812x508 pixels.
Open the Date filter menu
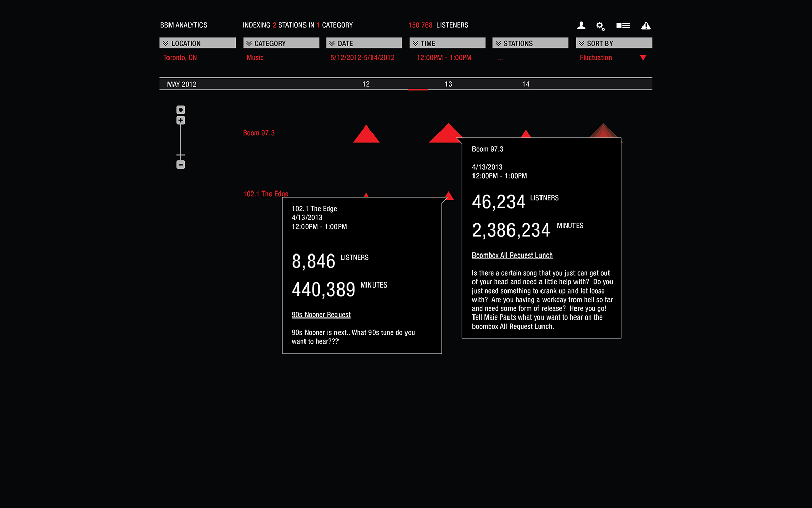[364, 43]
